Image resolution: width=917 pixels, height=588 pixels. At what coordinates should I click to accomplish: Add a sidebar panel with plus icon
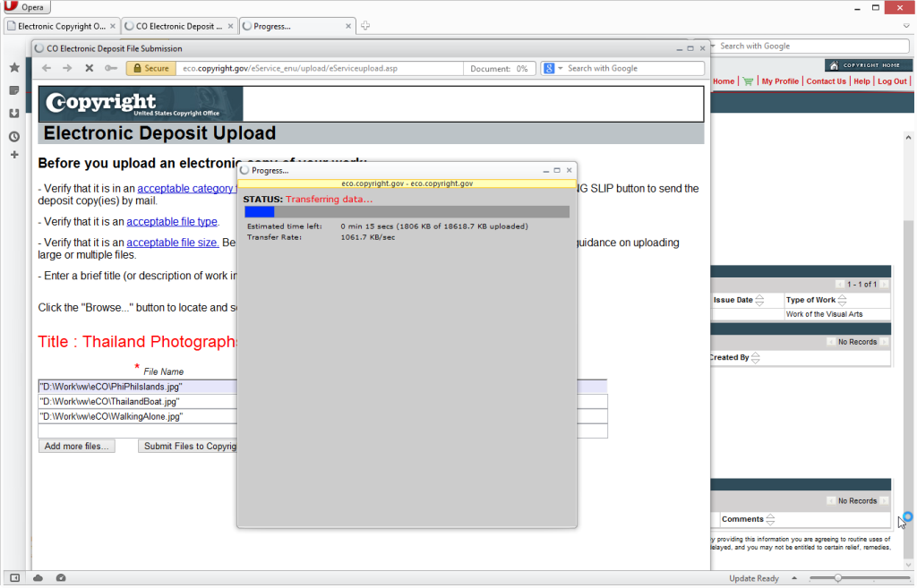tap(14, 155)
